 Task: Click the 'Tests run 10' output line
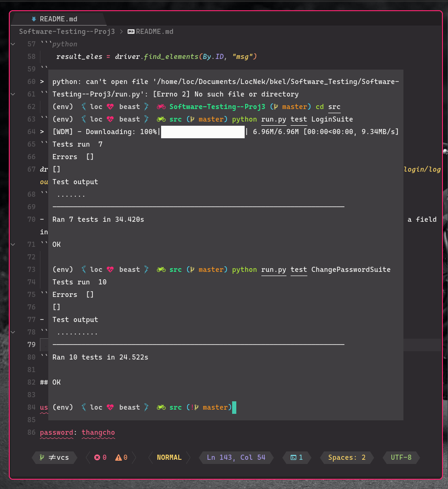(79, 282)
